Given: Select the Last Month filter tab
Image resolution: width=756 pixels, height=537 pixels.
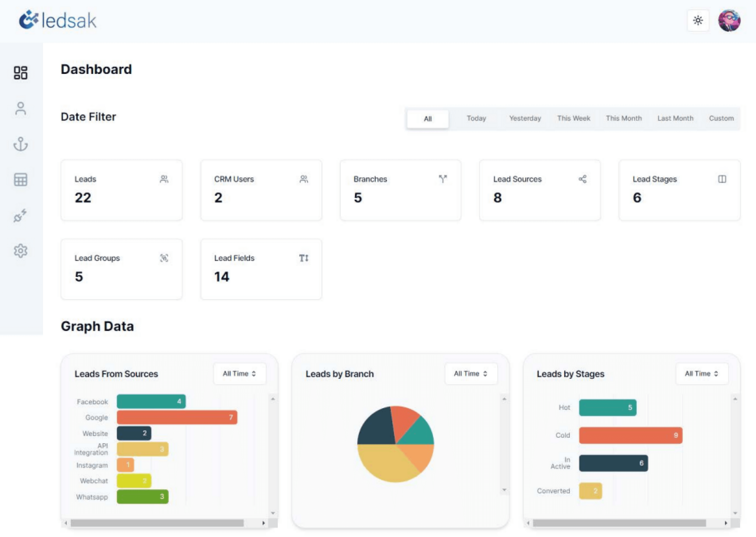Looking at the screenshot, I should 675,118.
